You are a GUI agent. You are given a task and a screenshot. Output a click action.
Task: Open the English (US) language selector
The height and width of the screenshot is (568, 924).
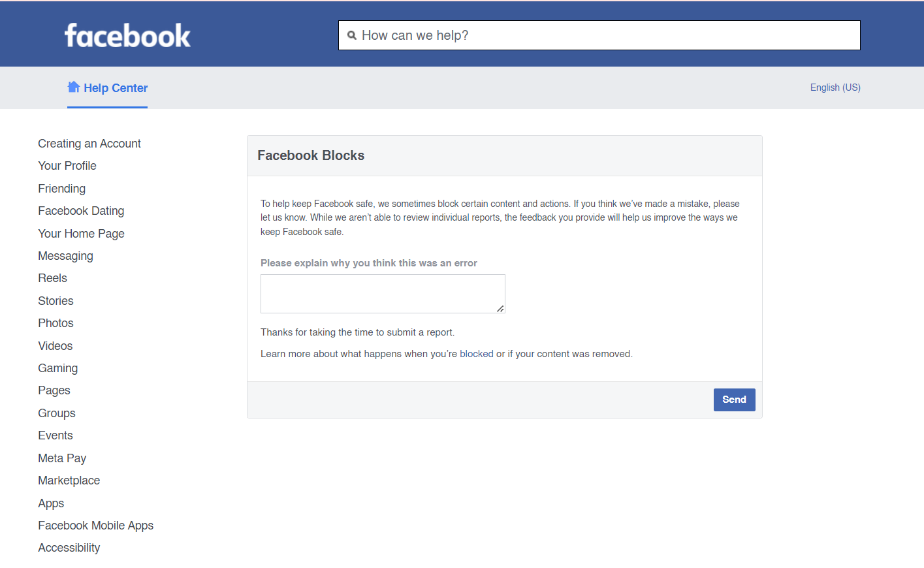[x=835, y=87]
